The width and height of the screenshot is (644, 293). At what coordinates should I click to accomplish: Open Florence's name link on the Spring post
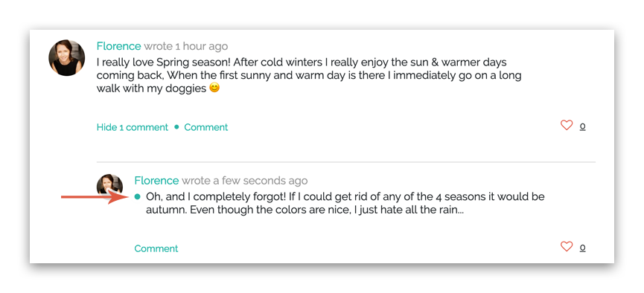click(118, 46)
